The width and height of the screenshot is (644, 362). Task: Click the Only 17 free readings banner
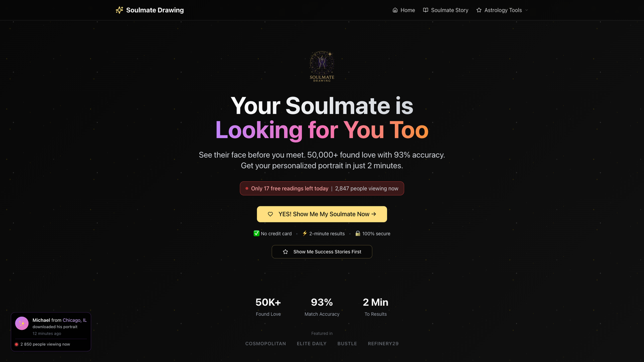coord(322,188)
